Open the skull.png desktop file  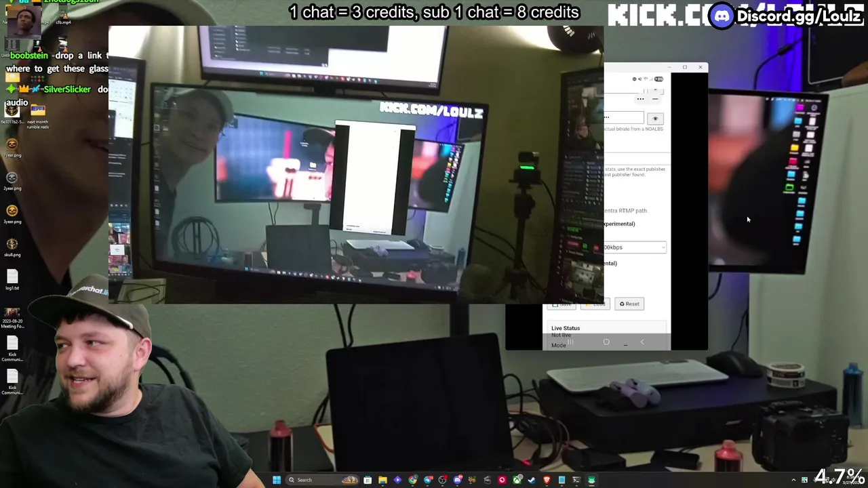point(12,247)
